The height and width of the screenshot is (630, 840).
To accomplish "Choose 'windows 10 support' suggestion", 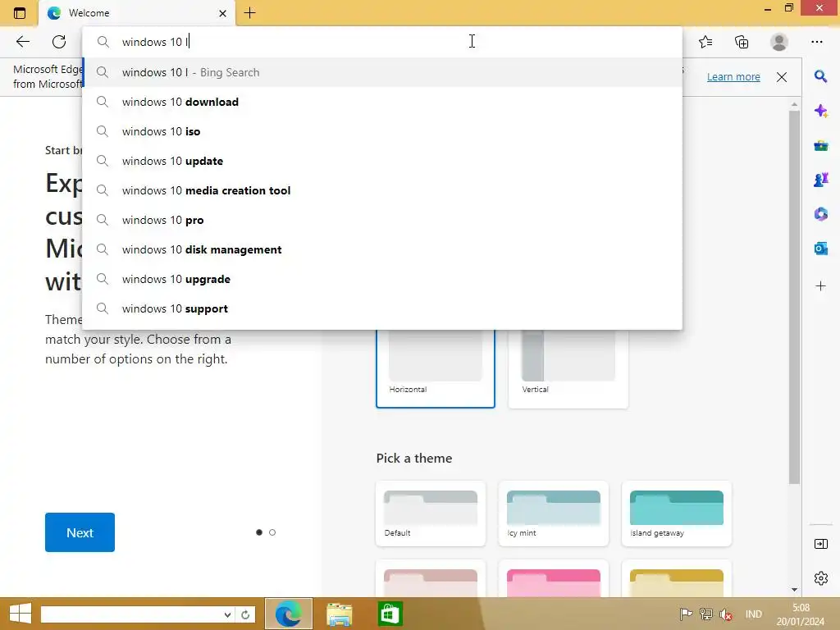I will pyautogui.click(x=382, y=308).
